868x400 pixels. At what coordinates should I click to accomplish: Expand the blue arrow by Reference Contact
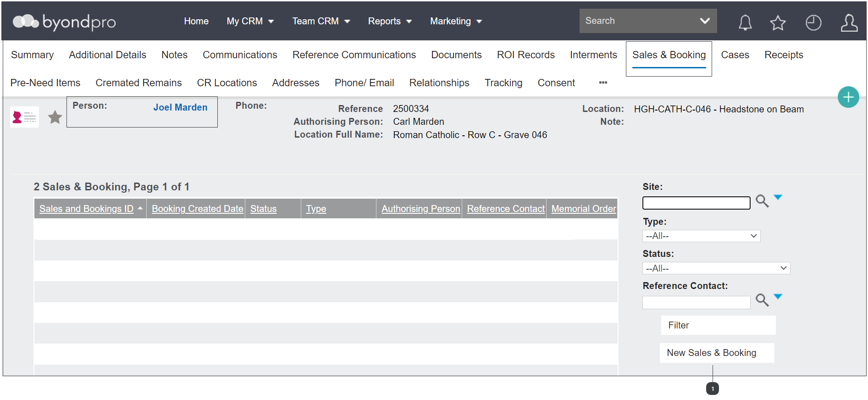(x=778, y=296)
